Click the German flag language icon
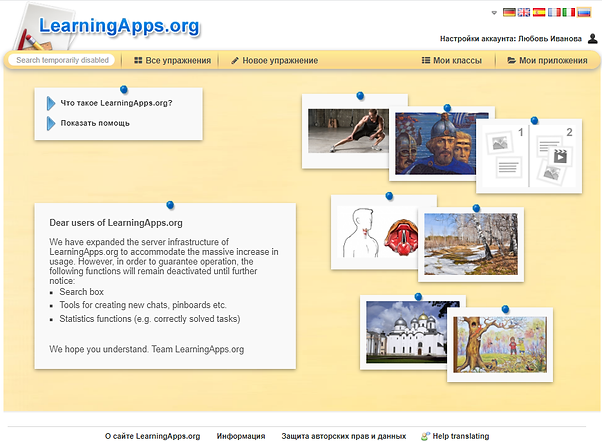The height and width of the screenshot is (442, 602). tap(509, 13)
